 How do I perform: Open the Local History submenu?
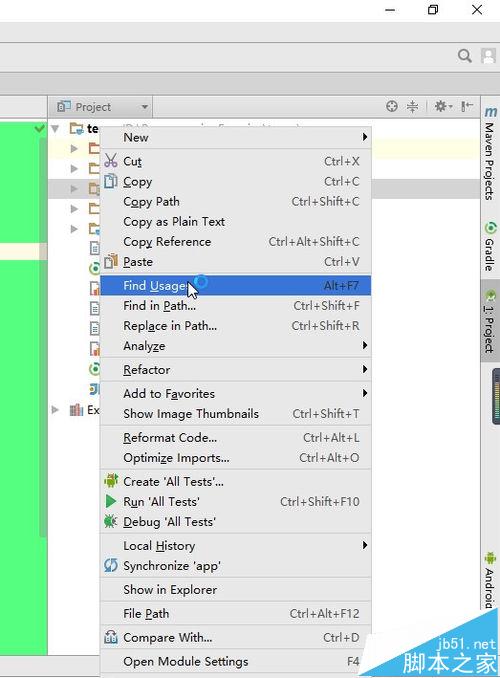[236, 546]
